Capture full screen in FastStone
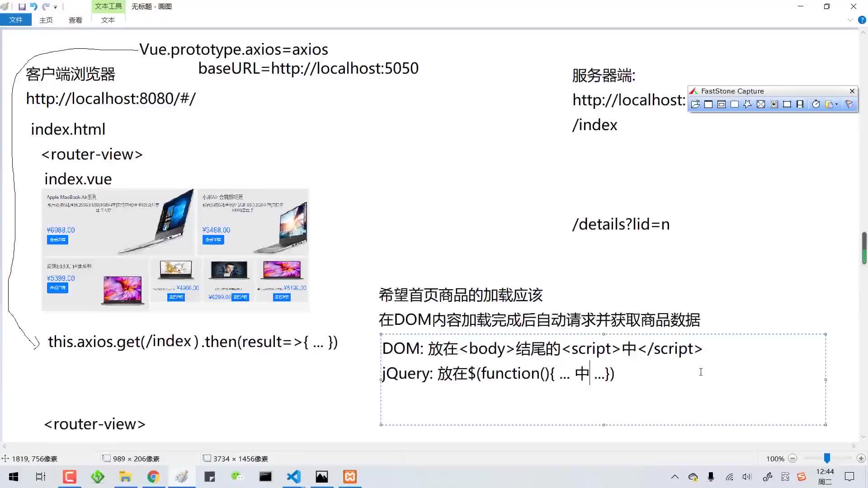The image size is (868, 488). pos(761,104)
